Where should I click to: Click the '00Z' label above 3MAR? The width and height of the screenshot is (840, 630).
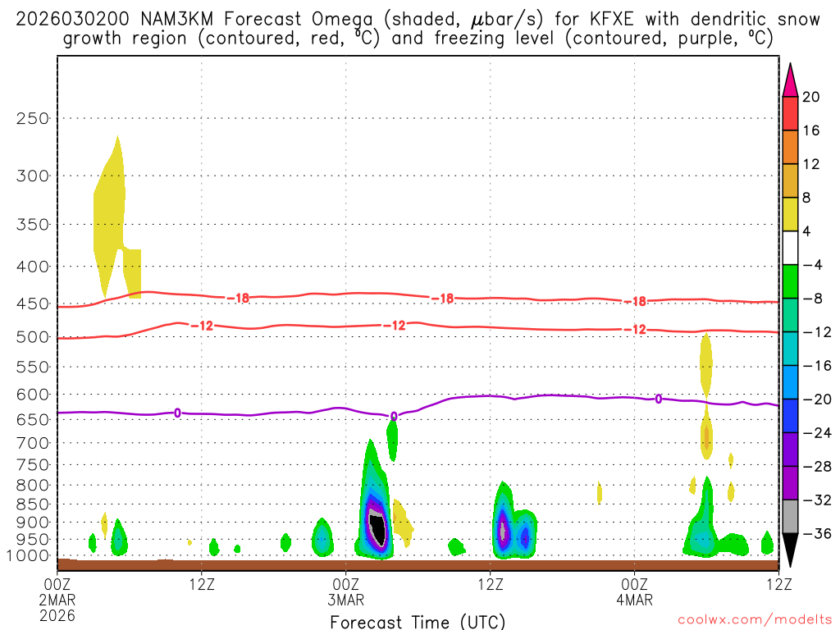345,584
